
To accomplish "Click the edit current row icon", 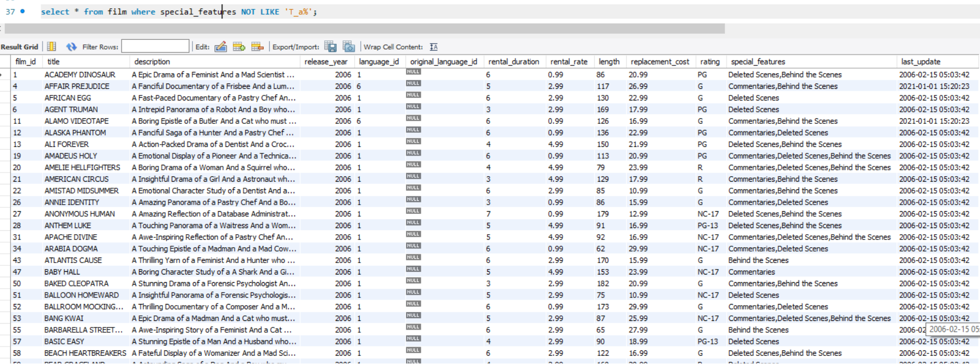I will coord(221,46).
